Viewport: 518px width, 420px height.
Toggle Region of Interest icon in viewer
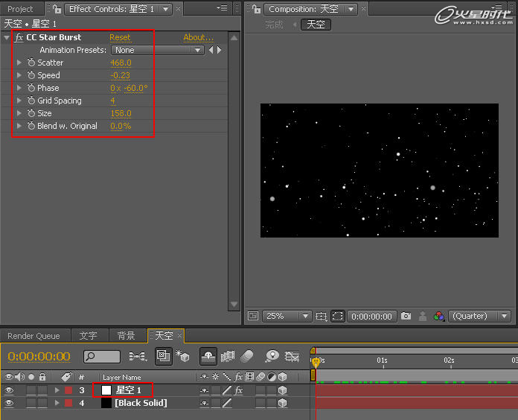tap(338, 316)
